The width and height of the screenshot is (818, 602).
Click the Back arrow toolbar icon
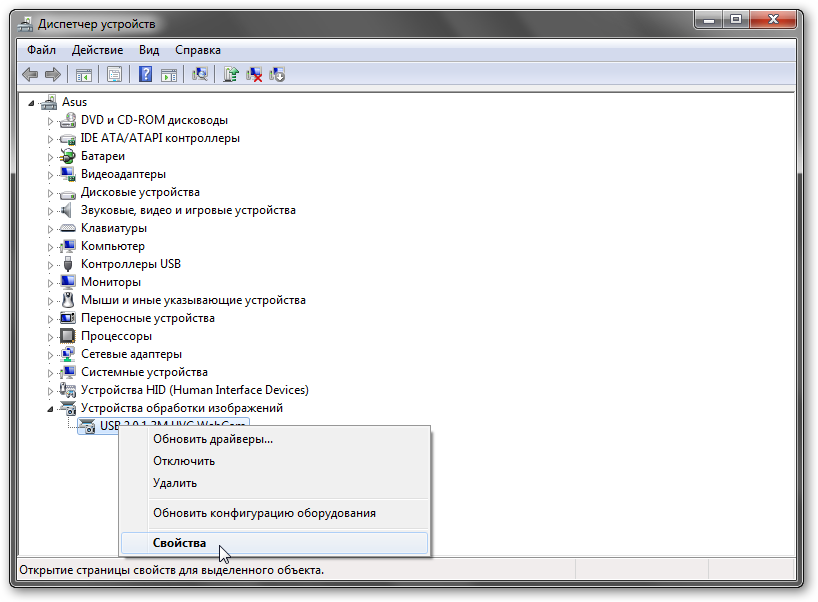tap(30, 75)
